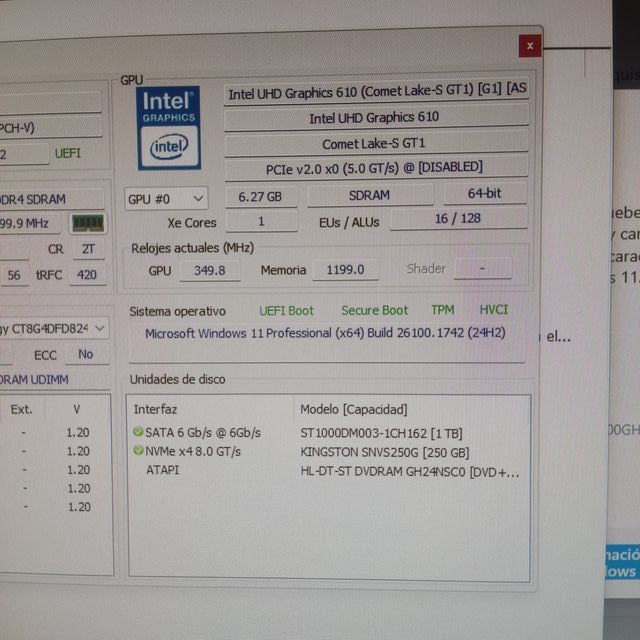Image resolution: width=640 pixels, height=640 pixels.
Task: Close the system summary window
Action: point(530,46)
